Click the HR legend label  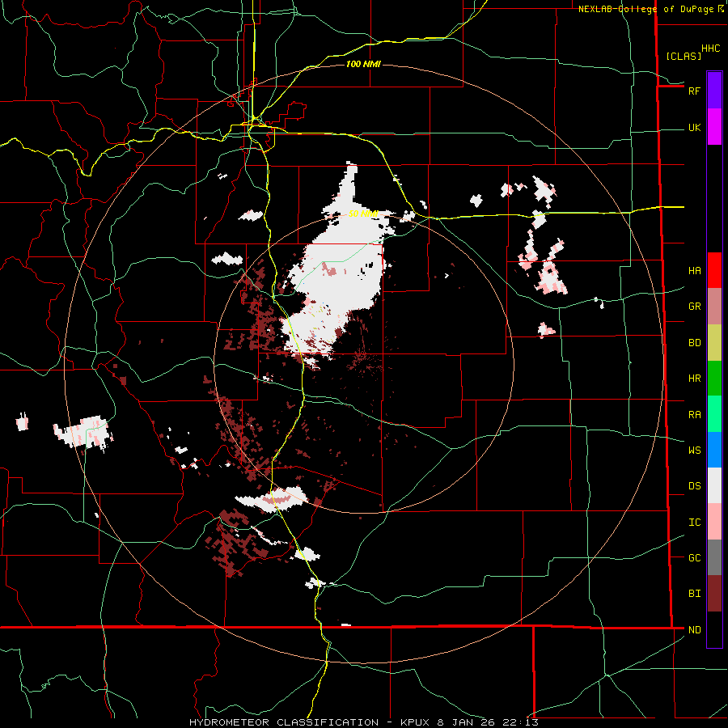coord(694,379)
